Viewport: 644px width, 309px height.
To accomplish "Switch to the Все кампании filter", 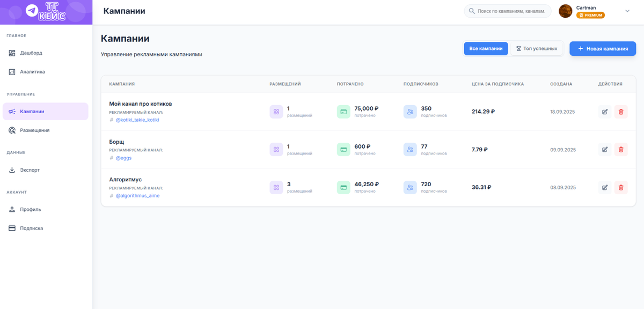I will (486, 48).
